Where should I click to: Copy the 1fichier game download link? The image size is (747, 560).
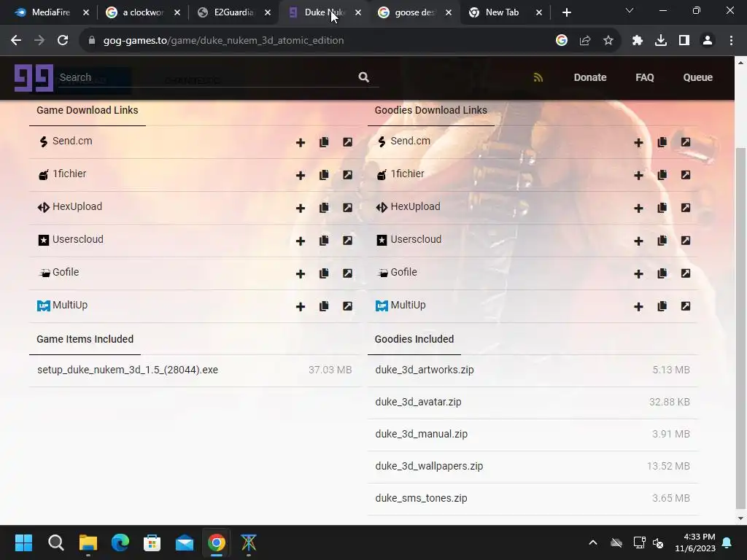tap(324, 175)
